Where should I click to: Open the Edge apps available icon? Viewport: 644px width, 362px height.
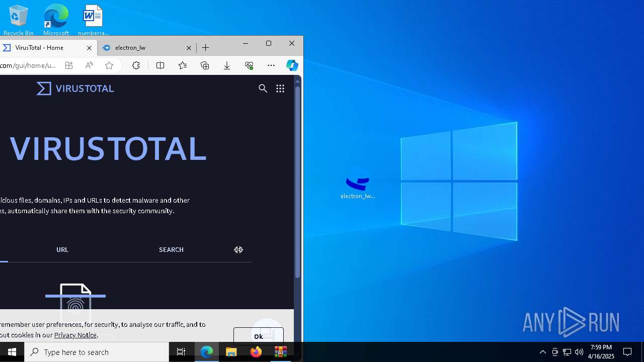[x=69, y=65]
